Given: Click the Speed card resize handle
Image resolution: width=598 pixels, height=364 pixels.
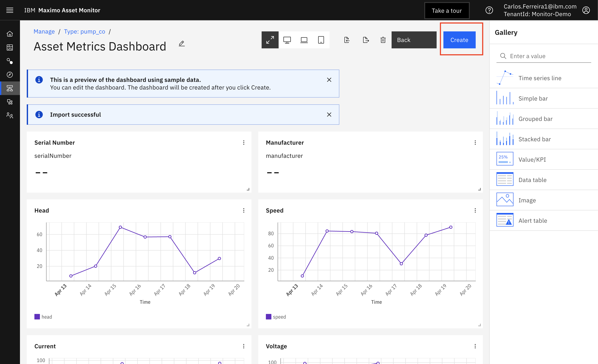Looking at the screenshot, I should click(x=480, y=325).
